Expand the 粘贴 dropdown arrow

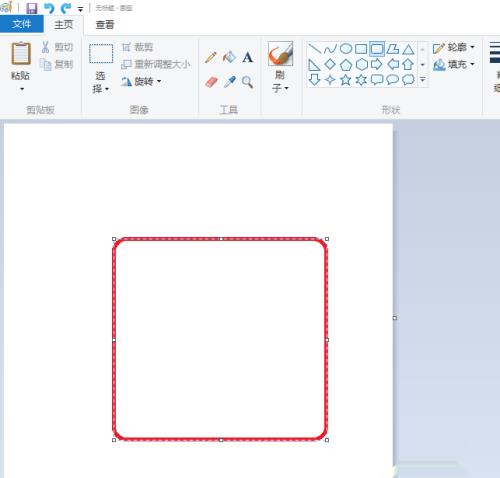coord(22,89)
